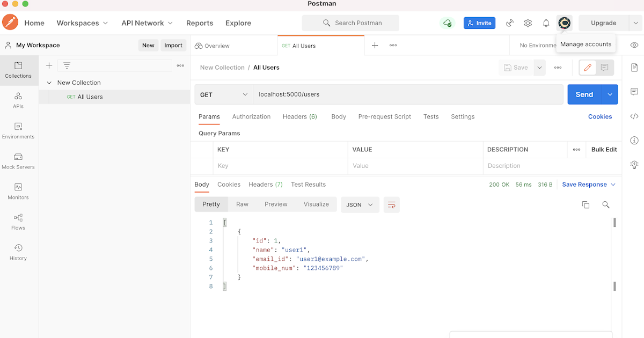The height and width of the screenshot is (338, 644).
Task: Click the blue Send button
Action: (584, 94)
